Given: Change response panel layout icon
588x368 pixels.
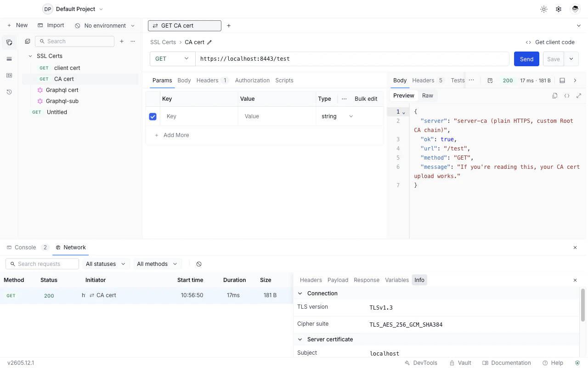Looking at the screenshot, I should point(562,80).
